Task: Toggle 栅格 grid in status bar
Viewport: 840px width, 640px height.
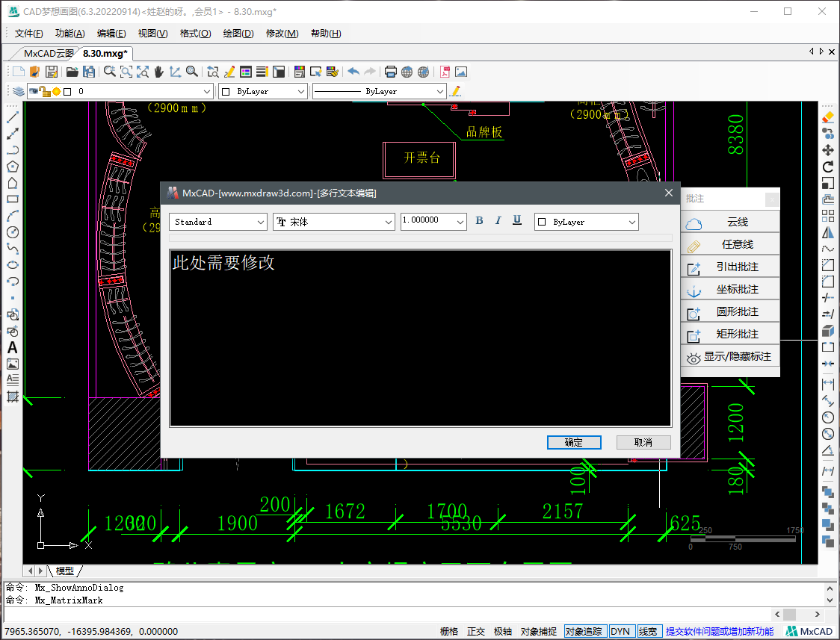Action: (449, 632)
